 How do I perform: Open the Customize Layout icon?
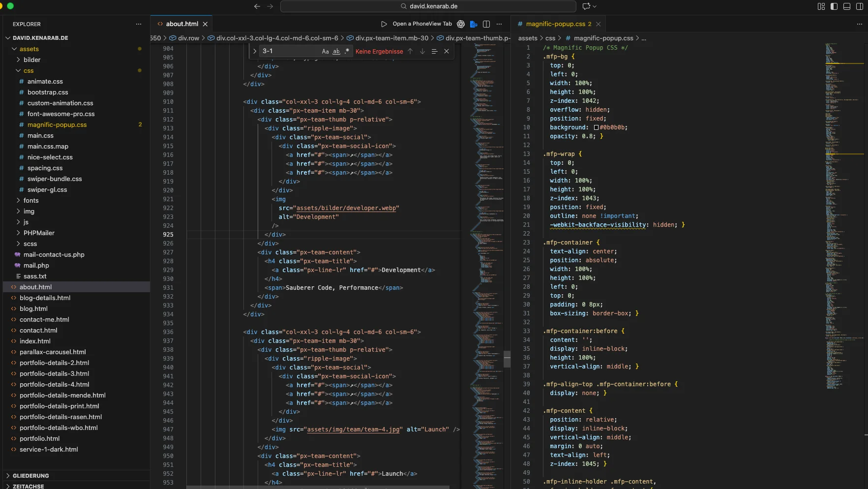click(x=821, y=6)
